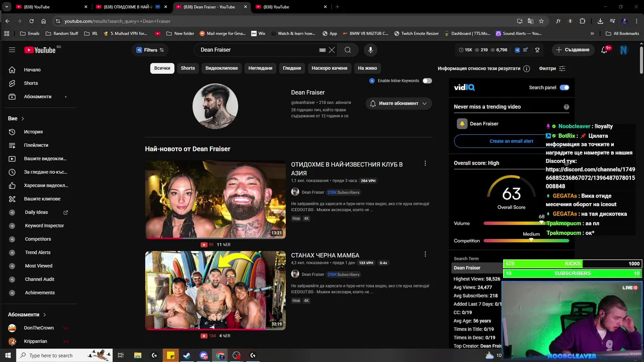Clear the search box with the X
This screenshot has width=644, height=362.
click(332, 50)
